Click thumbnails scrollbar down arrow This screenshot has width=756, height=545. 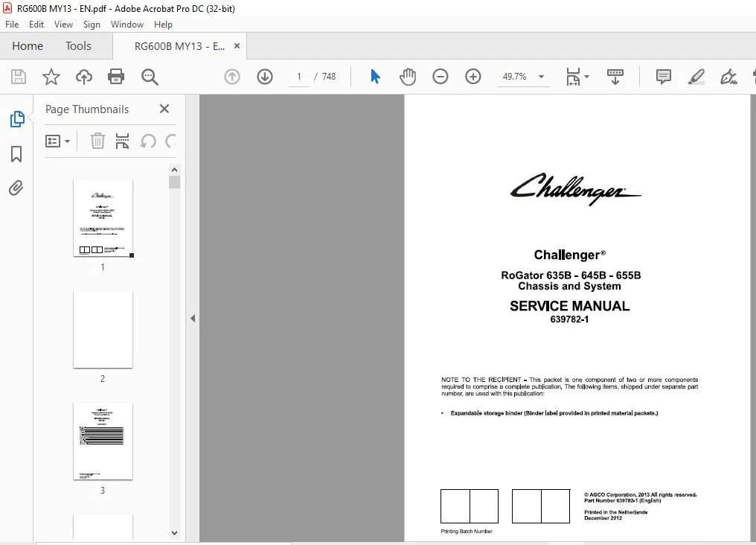pyautogui.click(x=175, y=533)
